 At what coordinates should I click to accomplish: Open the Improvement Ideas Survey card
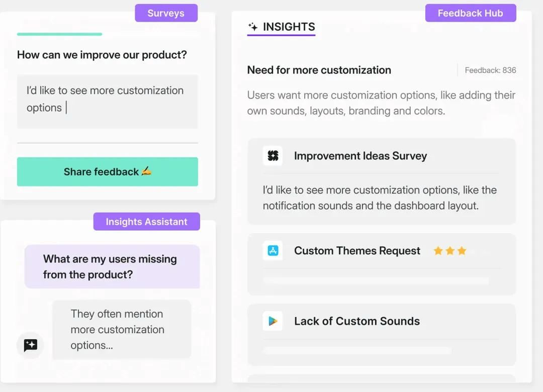coord(382,181)
